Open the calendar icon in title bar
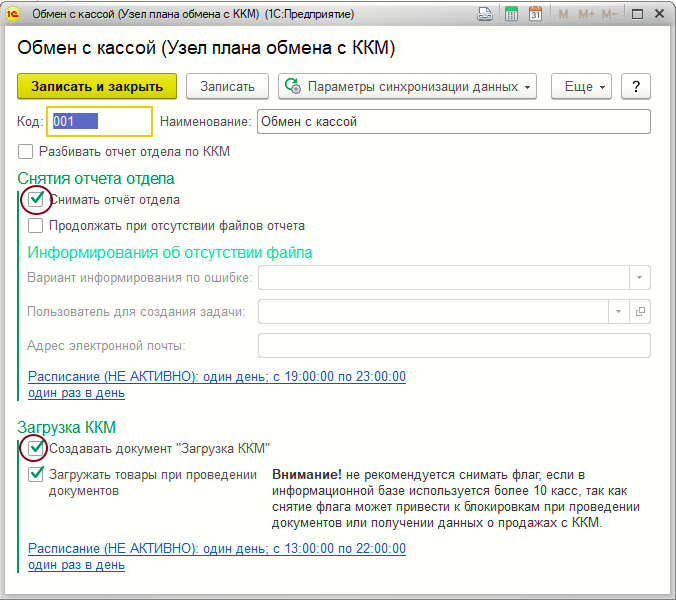 click(x=536, y=15)
